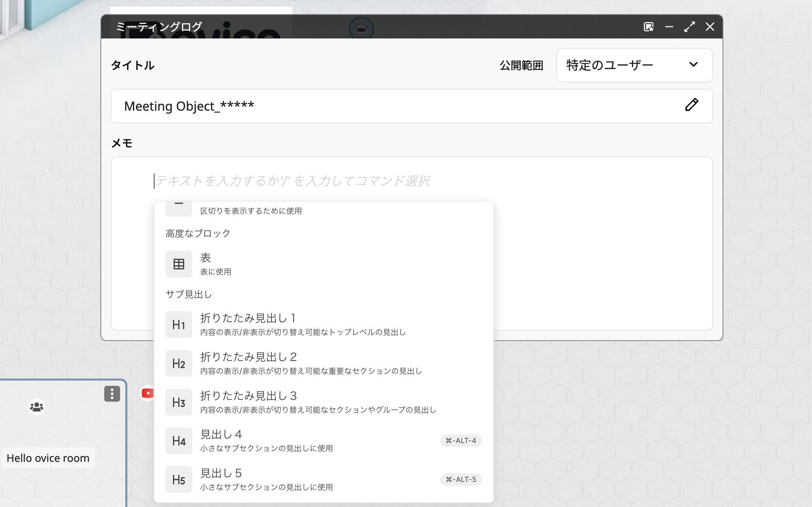Image resolution: width=812 pixels, height=507 pixels.
Task: Expand the meeting log to fullscreen
Action: [690, 27]
